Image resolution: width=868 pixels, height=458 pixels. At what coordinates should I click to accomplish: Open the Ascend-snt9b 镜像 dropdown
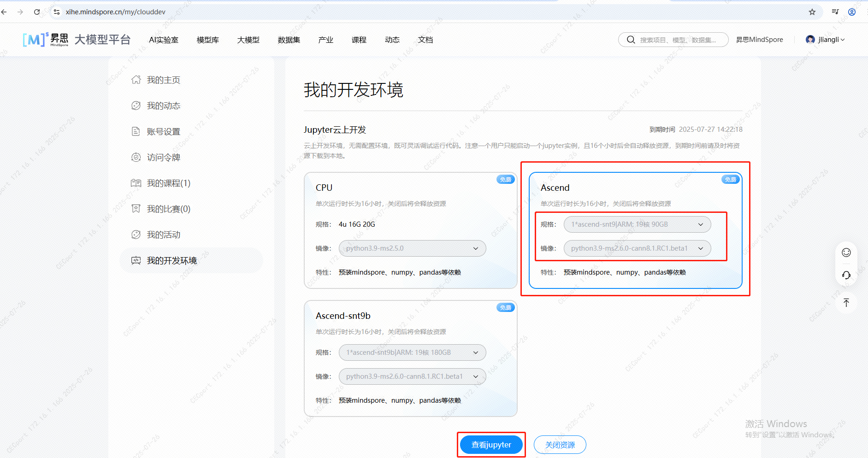pos(413,376)
